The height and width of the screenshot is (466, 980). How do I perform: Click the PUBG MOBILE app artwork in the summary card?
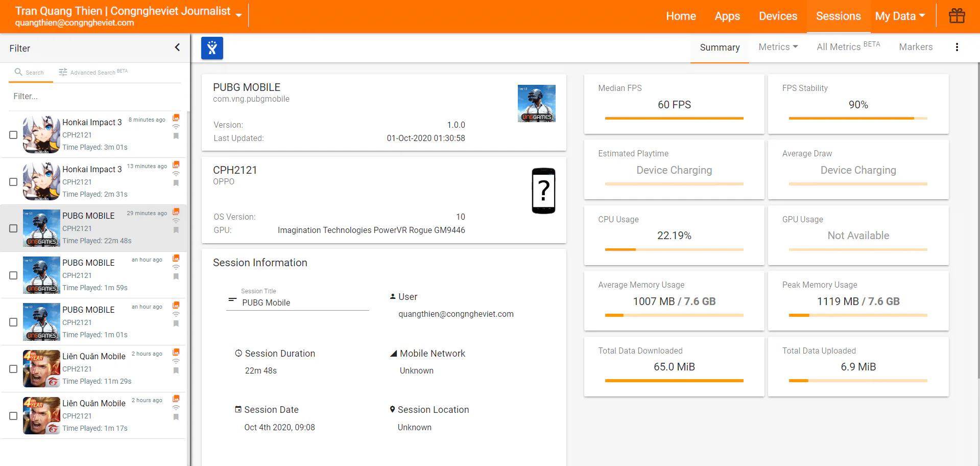coord(536,103)
